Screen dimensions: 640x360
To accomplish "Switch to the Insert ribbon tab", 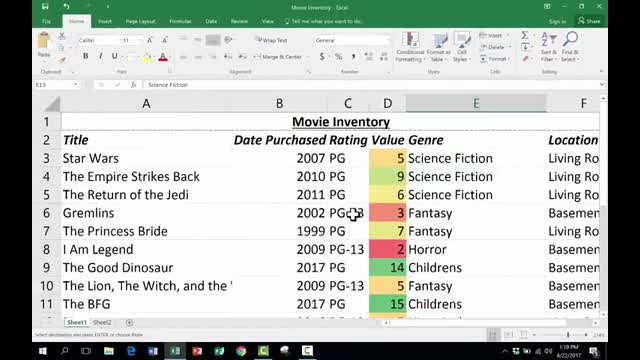I will pos(105,21).
